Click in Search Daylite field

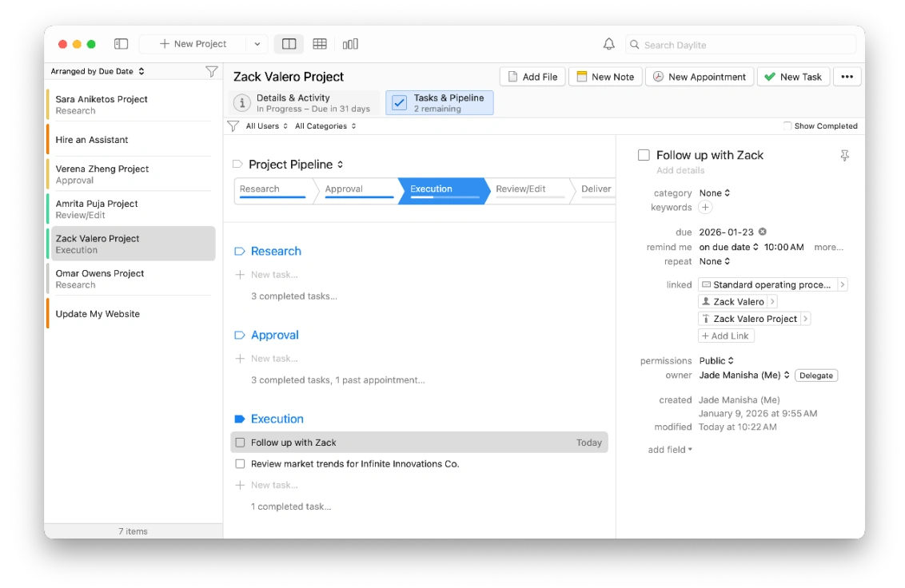coord(740,45)
